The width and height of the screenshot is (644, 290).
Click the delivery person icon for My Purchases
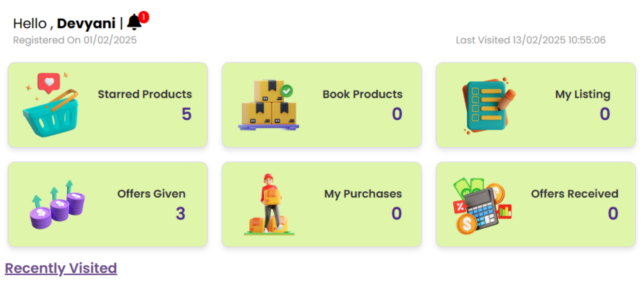coord(269,205)
